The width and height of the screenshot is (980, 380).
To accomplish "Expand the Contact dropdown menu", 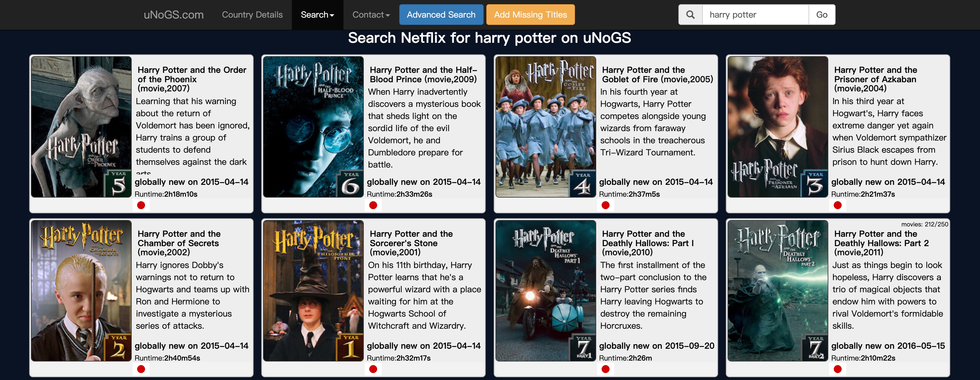I will [371, 15].
